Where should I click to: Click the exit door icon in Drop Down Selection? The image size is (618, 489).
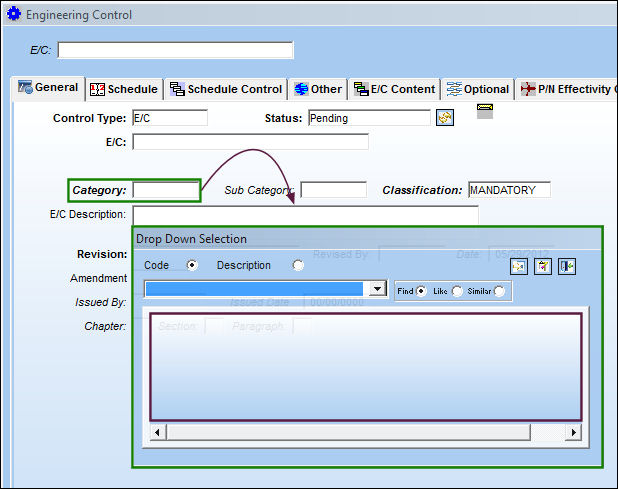pos(567,266)
